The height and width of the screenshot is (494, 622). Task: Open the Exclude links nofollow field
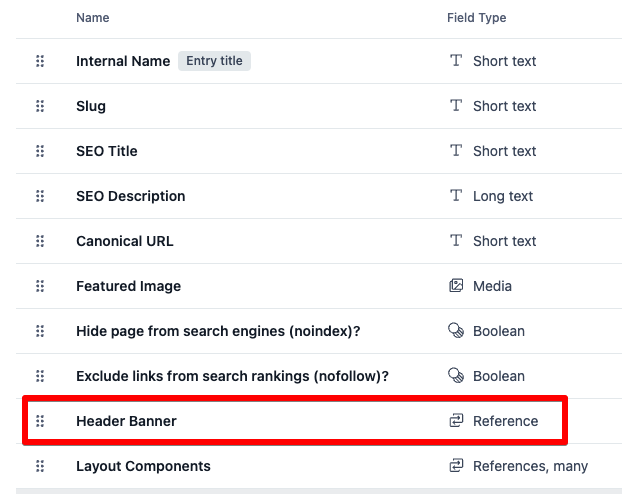point(232,376)
